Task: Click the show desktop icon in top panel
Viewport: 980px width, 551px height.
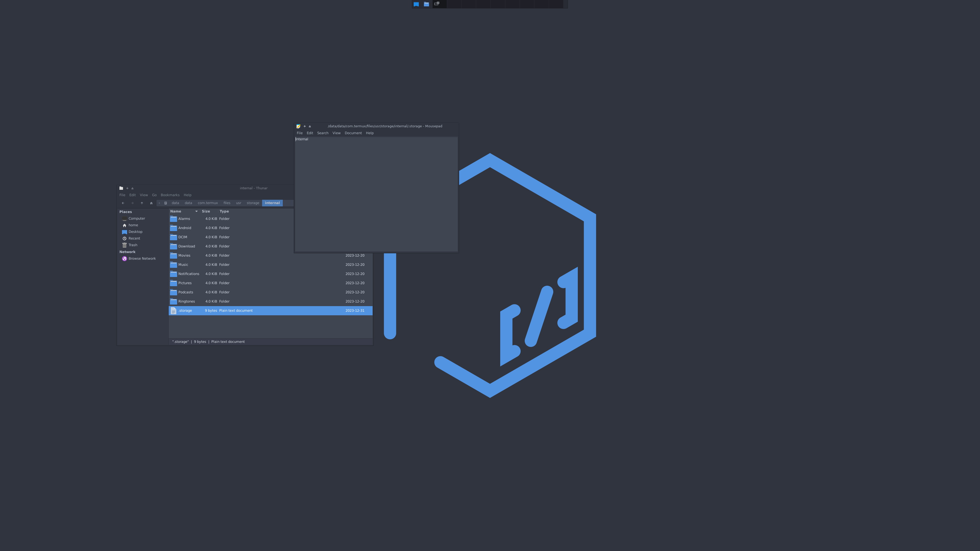Action: point(416,4)
